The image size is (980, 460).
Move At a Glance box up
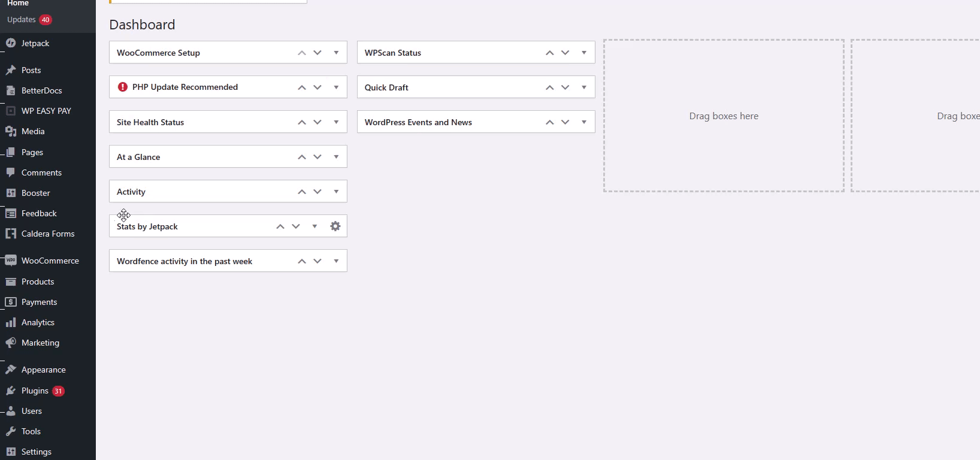[302, 157]
